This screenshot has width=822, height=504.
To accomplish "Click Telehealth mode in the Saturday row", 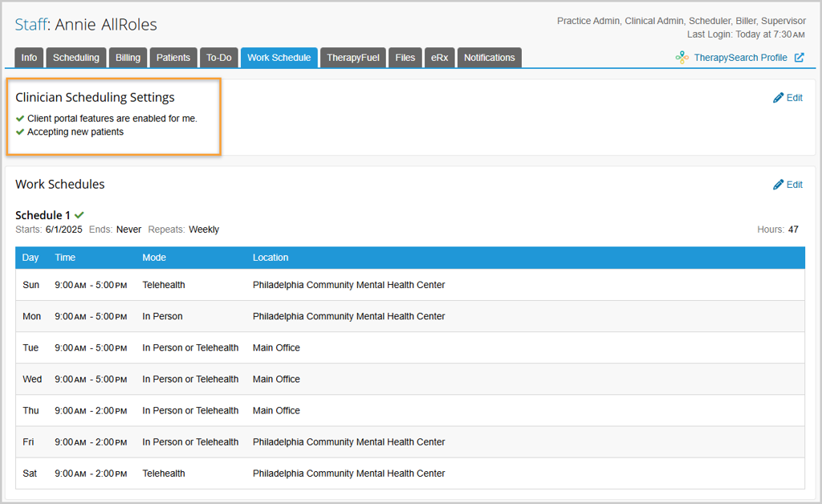I will pos(164,474).
